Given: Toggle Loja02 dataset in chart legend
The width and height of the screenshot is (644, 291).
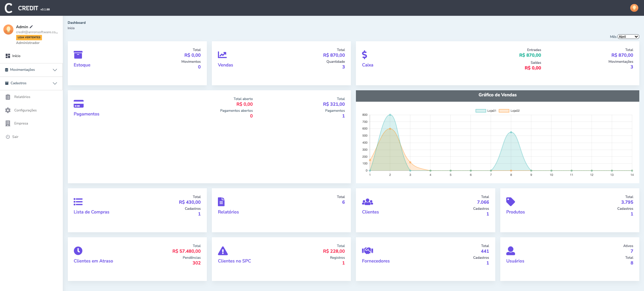Looking at the screenshot, I should 509,111.
